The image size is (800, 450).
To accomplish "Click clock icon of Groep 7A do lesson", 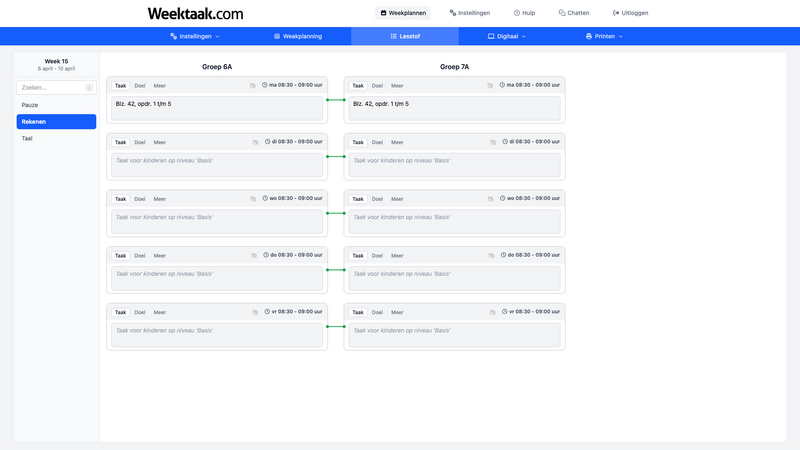I will 504,255.
